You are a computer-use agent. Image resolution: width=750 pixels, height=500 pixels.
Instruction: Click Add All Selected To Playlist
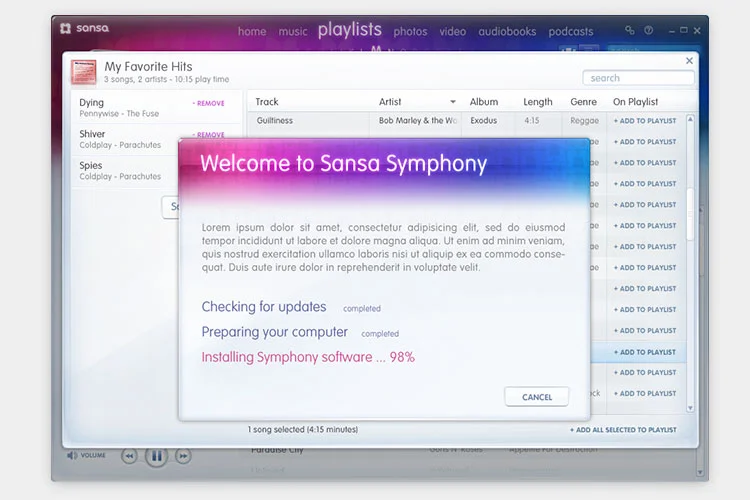[623, 430]
